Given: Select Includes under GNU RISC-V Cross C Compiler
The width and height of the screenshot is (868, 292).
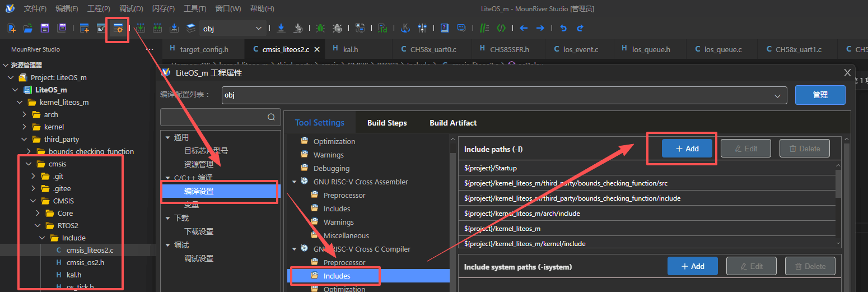Looking at the screenshot, I should click(x=368, y=276).
